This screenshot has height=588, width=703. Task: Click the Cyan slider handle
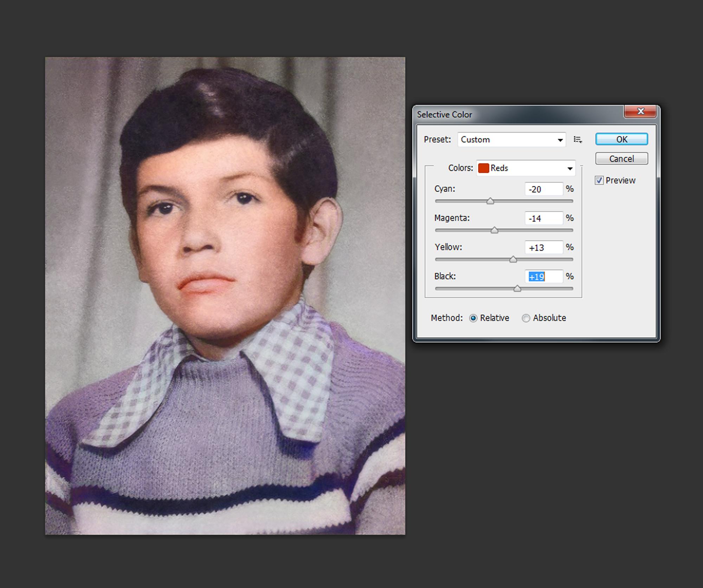[x=490, y=201]
